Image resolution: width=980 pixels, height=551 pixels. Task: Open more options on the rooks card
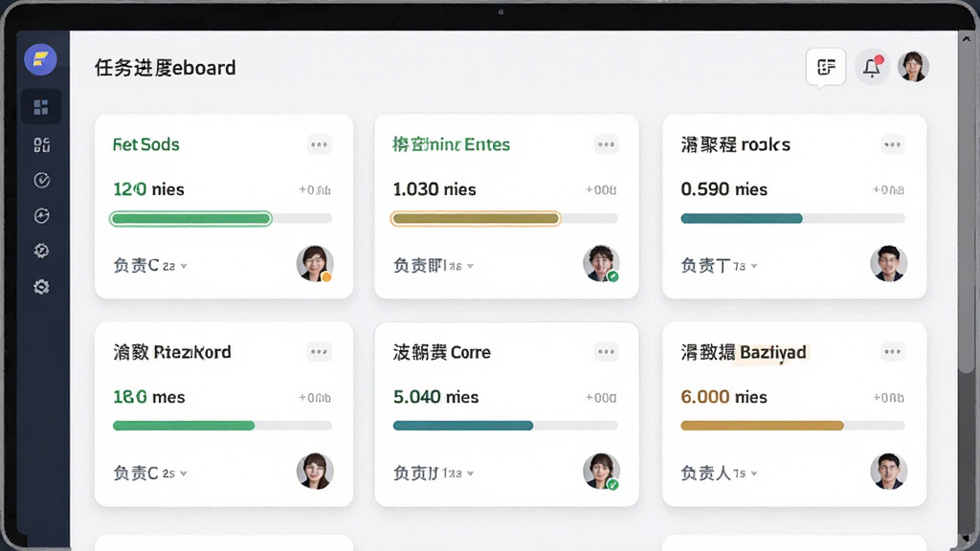tap(892, 144)
